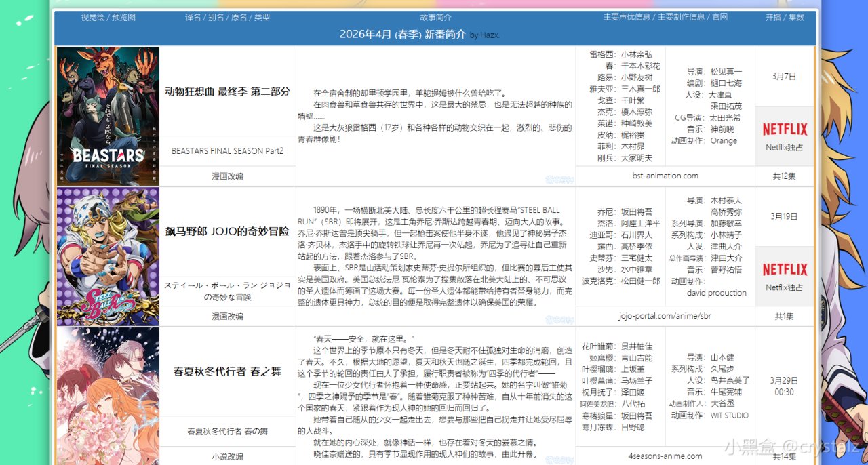Click the Netflix logo in the BEASTARS row
The width and height of the screenshot is (868, 465).
(785, 129)
